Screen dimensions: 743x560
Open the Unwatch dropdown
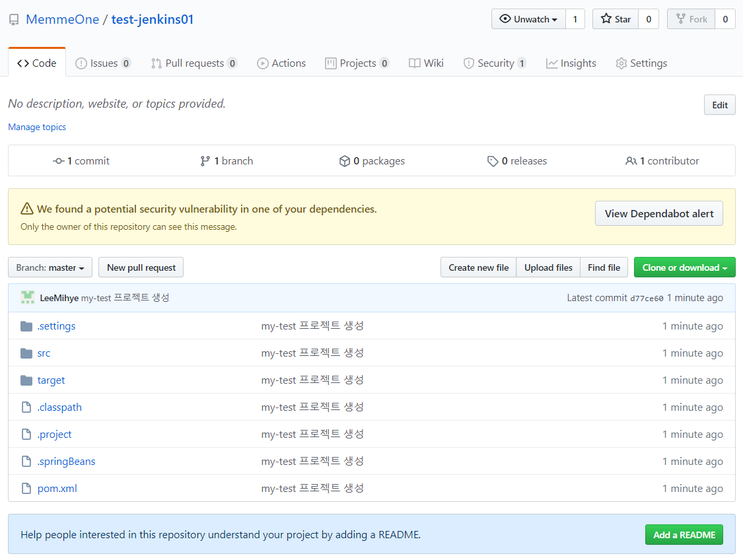pyautogui.click(x=528, y=19)
